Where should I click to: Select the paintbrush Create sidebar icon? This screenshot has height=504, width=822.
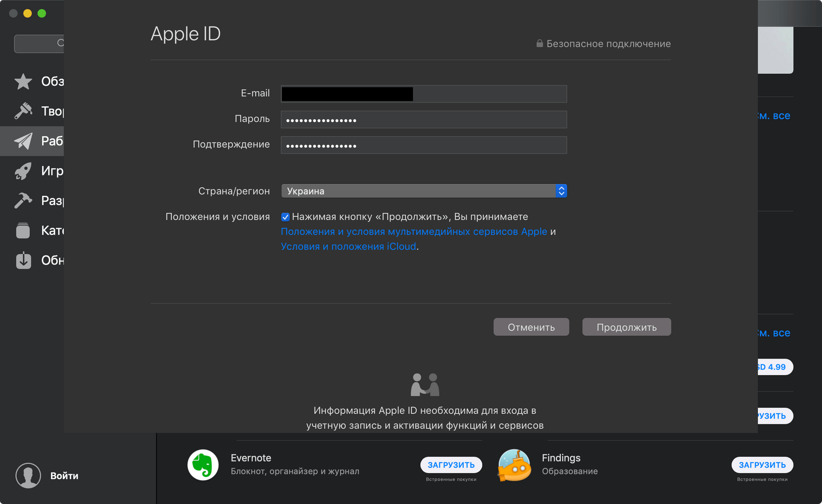[23, 111]
